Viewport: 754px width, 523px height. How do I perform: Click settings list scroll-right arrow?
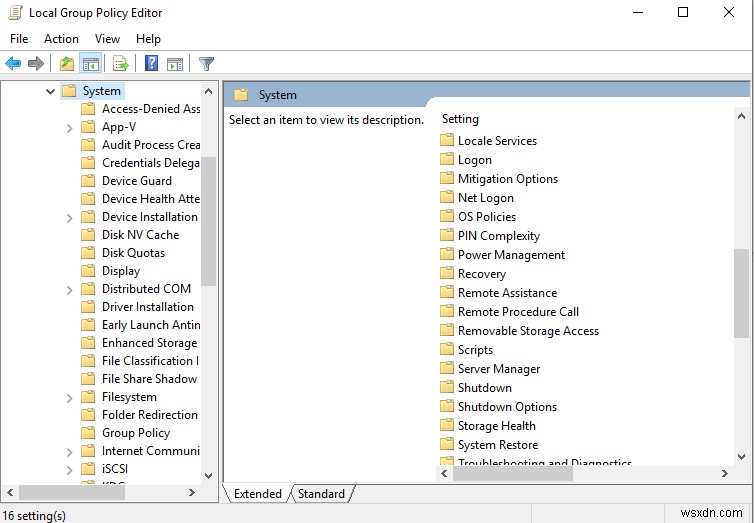pos(725,473)
